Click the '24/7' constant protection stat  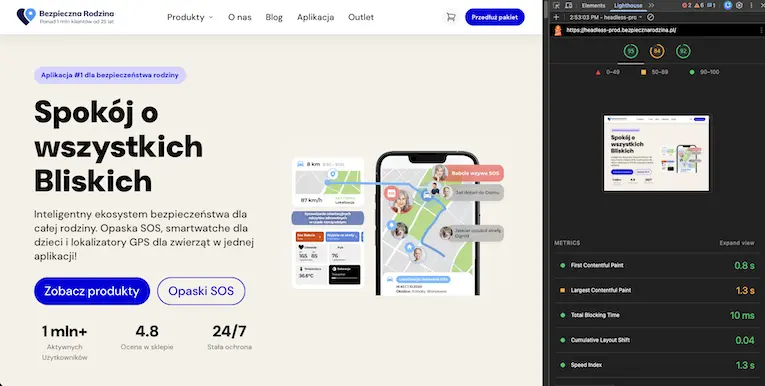click(229, 338)
